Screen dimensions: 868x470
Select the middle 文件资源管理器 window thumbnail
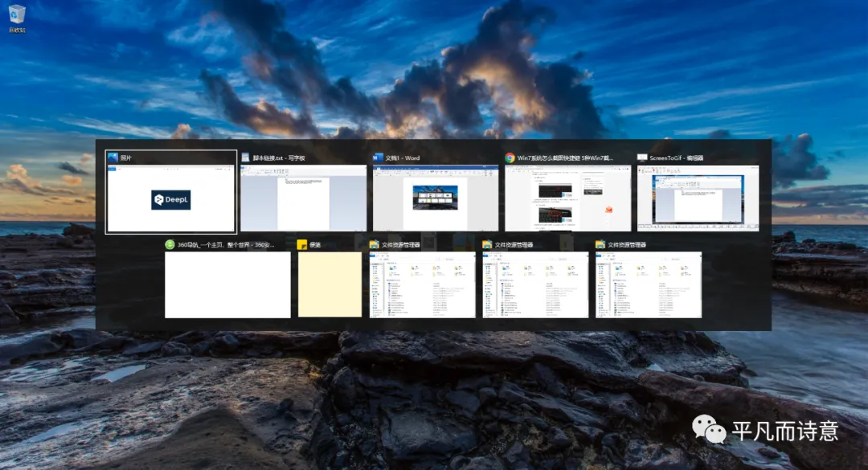535,284
